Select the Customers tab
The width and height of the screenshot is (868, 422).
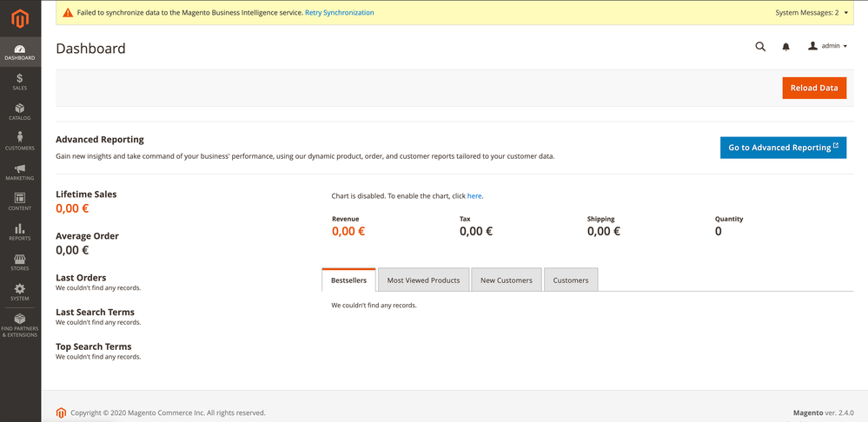click(x=571, y=280)
